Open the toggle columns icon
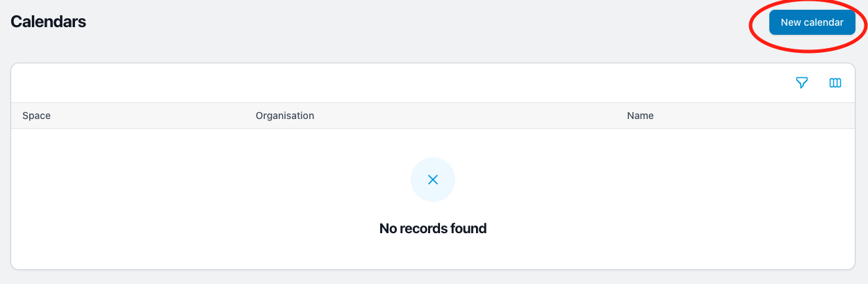The height and width of the screenshot is (284, 868). coord(835,83)
